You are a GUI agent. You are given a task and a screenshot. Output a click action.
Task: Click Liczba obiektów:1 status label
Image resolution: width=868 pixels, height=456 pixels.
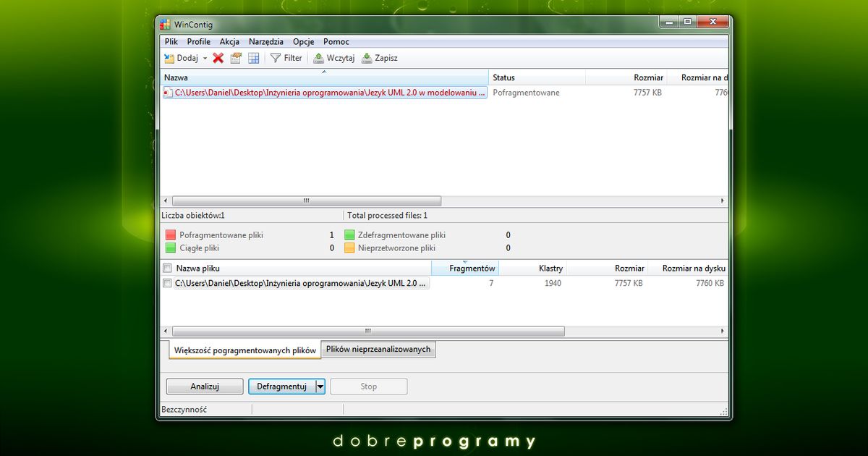click(193, 216)
